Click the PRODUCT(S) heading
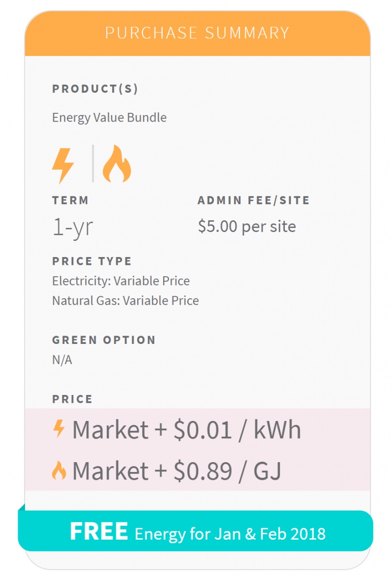The width and height of the screenshot is (392, 575). pyautogui.click(x=95, y=89)
